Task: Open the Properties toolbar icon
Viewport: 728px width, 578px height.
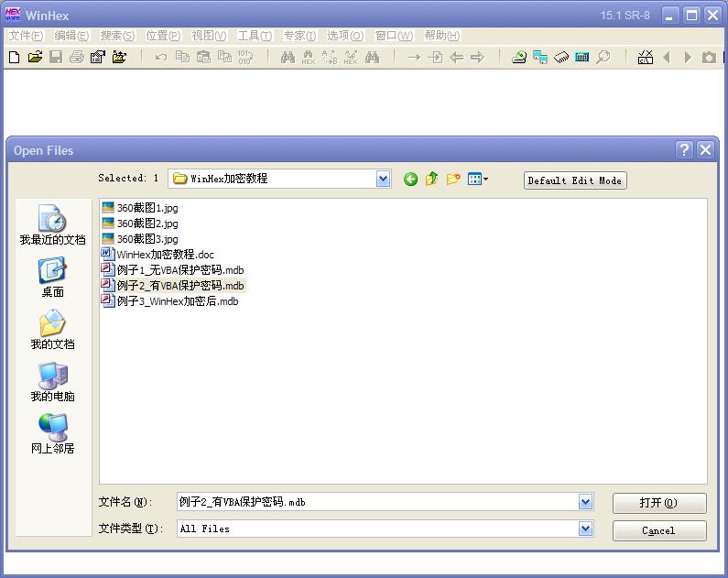Action: 97,57
